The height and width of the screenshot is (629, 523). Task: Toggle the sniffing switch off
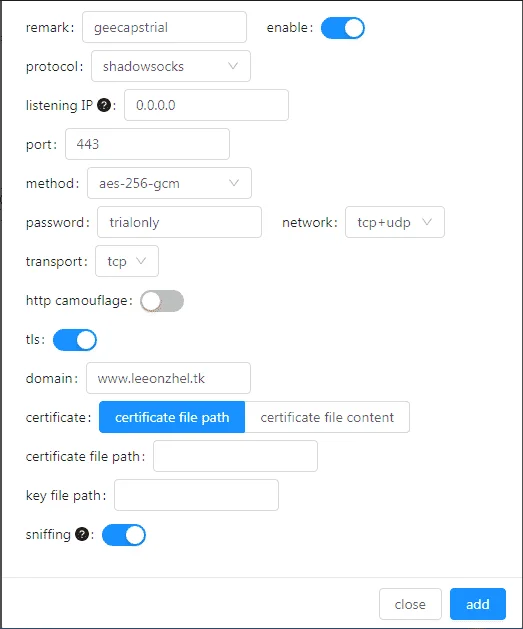[x=124, y=535]
